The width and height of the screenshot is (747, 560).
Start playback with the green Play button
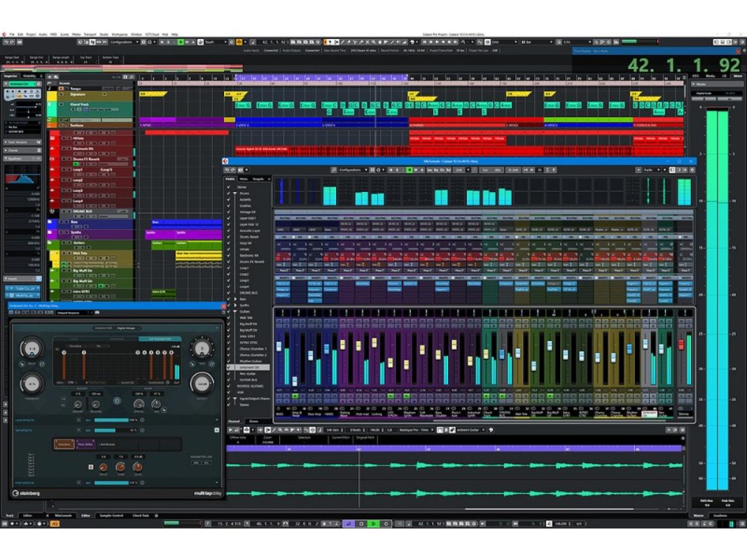374,524
